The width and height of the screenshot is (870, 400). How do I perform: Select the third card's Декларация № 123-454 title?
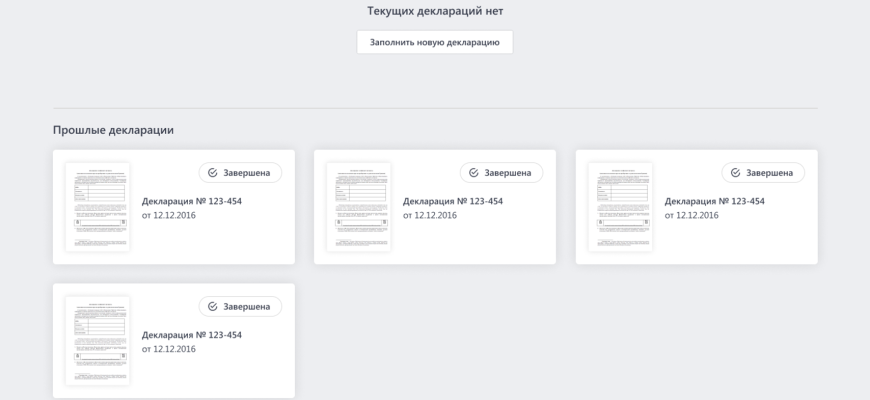[715, 201]
